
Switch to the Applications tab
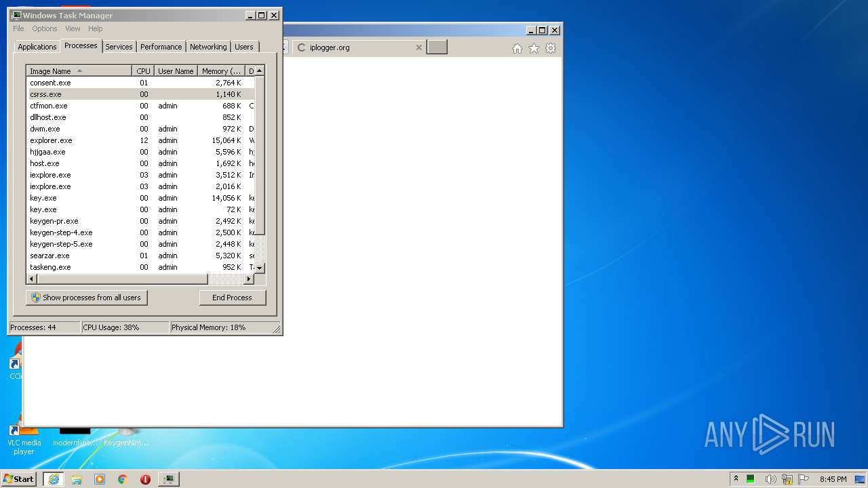tap(37, 47)
